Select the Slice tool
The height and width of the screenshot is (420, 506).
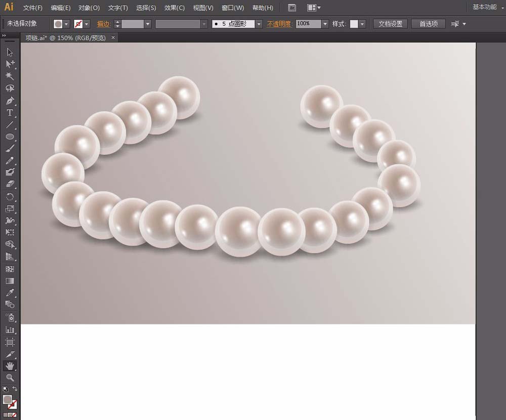pos(10,354)
